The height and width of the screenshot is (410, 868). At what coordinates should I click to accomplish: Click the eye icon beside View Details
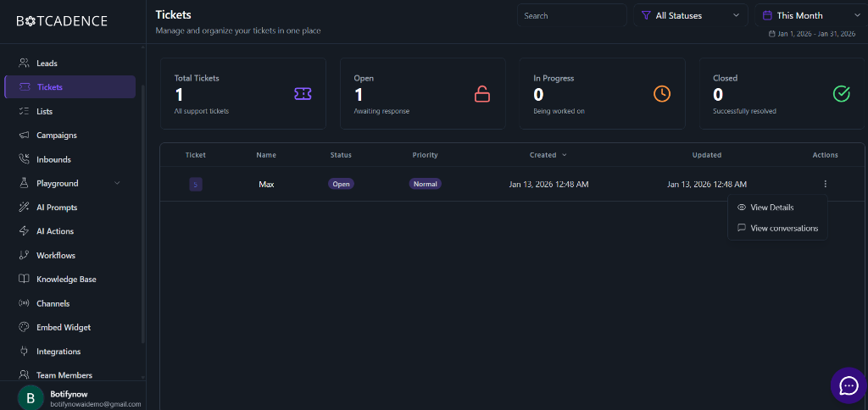(x=742, y=208)
